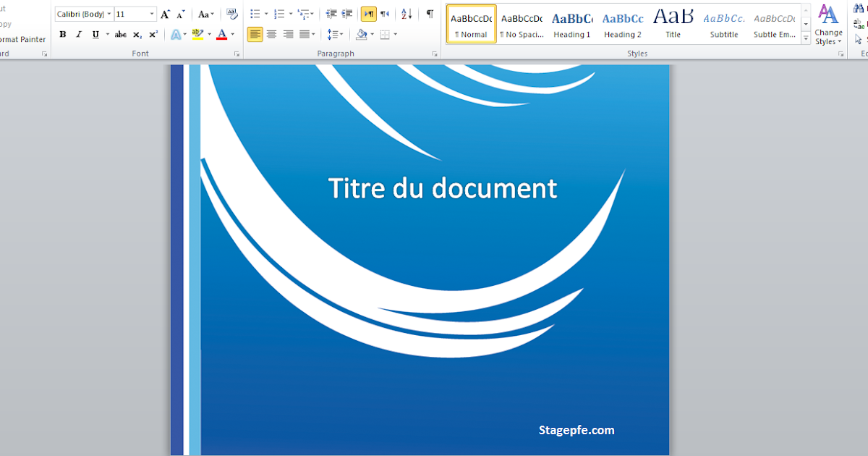The width and height of the screenshot is (868, 456).
Task: Apply the Title style
Action: 673,25
